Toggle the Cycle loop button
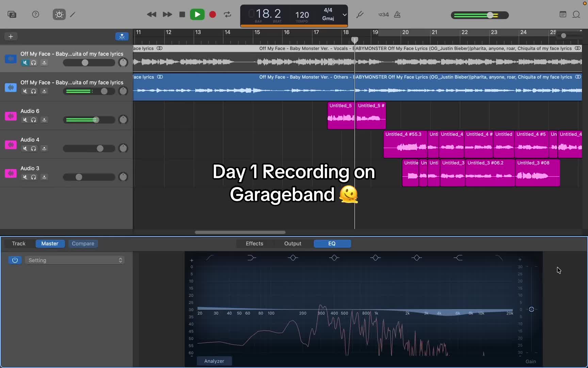The image size is (588, 368). [227, 14]
